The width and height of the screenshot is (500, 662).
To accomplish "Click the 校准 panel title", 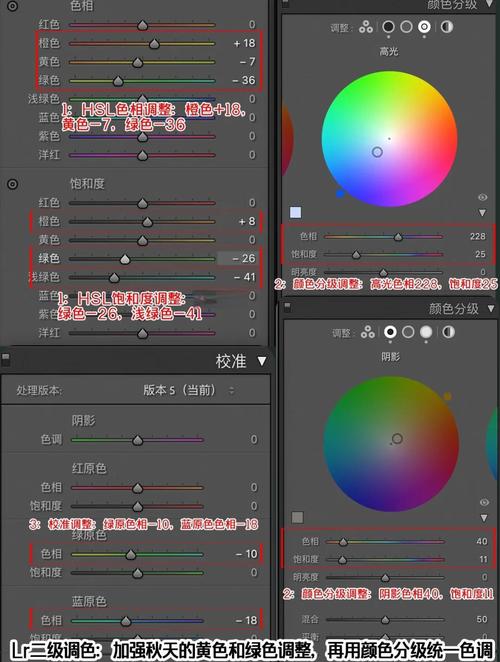I will [231, 361].
